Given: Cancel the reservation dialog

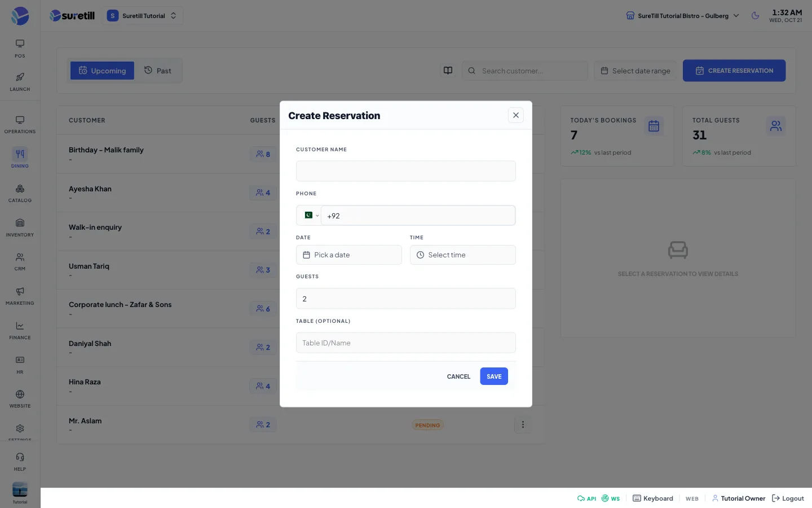Looking at the screenshot, I should 458,376.
